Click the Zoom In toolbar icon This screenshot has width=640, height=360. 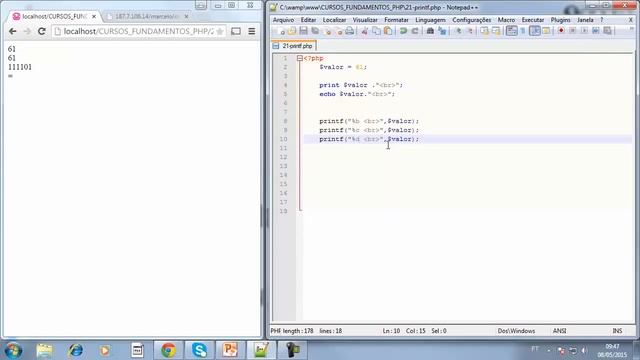coord(458,31)
